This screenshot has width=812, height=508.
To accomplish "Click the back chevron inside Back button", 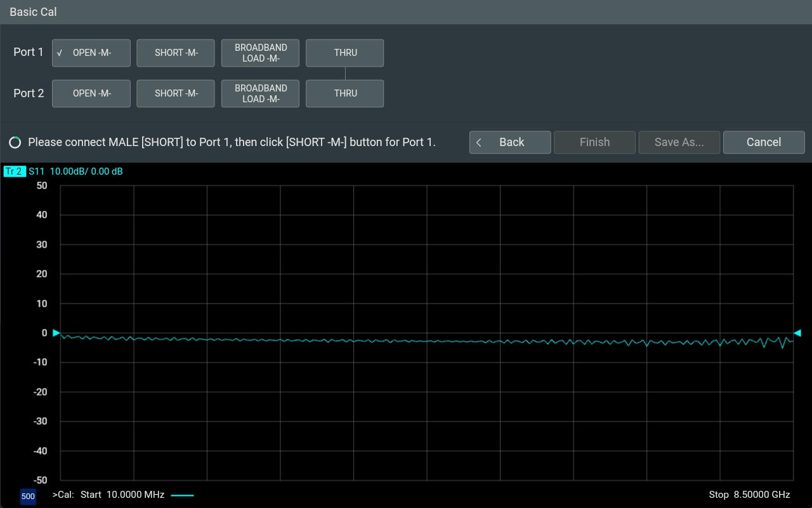I will coord(480,142).
